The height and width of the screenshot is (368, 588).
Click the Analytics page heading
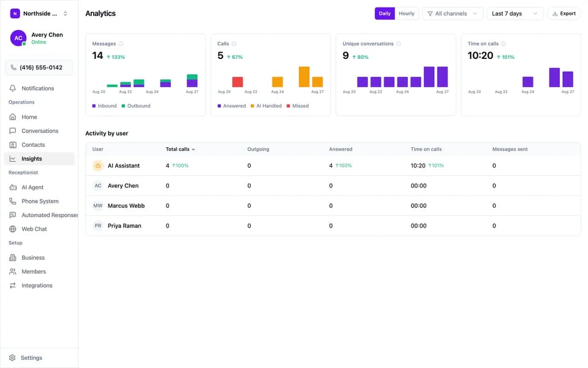tap(100, 13)
